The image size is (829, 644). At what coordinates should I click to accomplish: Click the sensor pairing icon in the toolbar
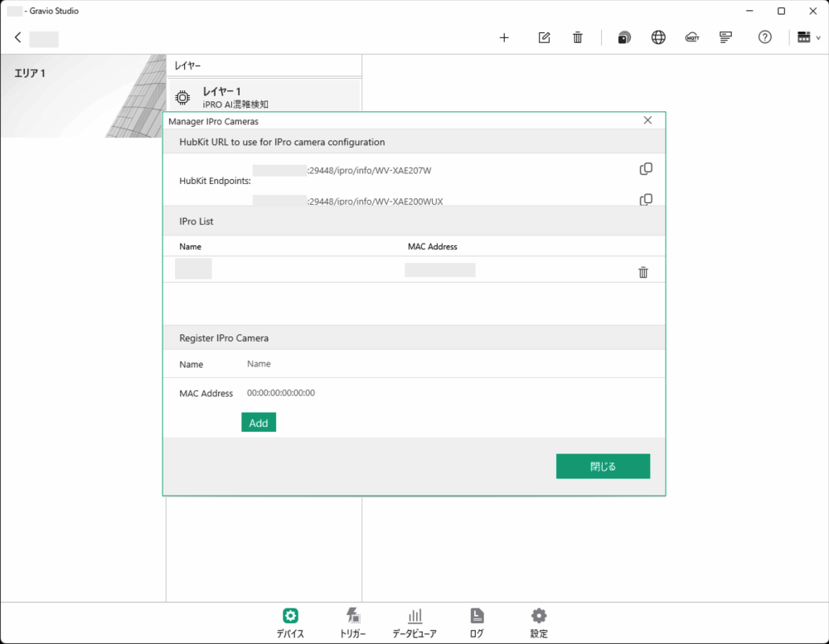[x=623, y=37]
